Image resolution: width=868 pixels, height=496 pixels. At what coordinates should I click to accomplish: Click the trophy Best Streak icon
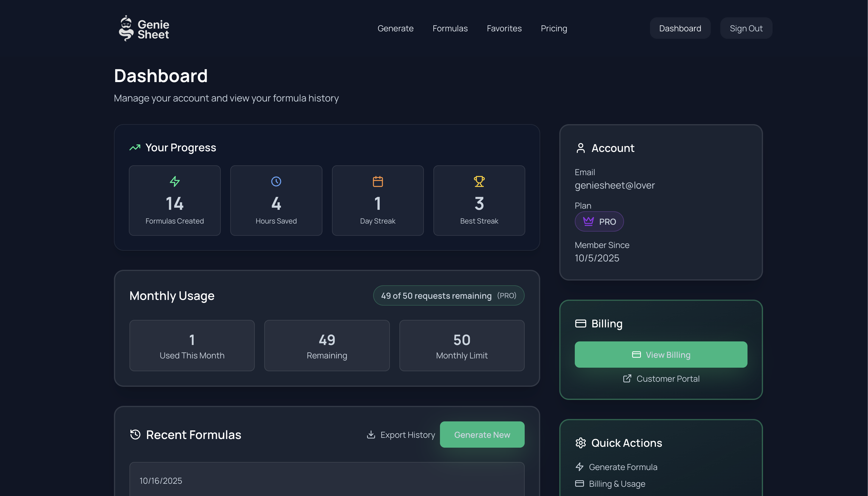[x=479, y=181]
